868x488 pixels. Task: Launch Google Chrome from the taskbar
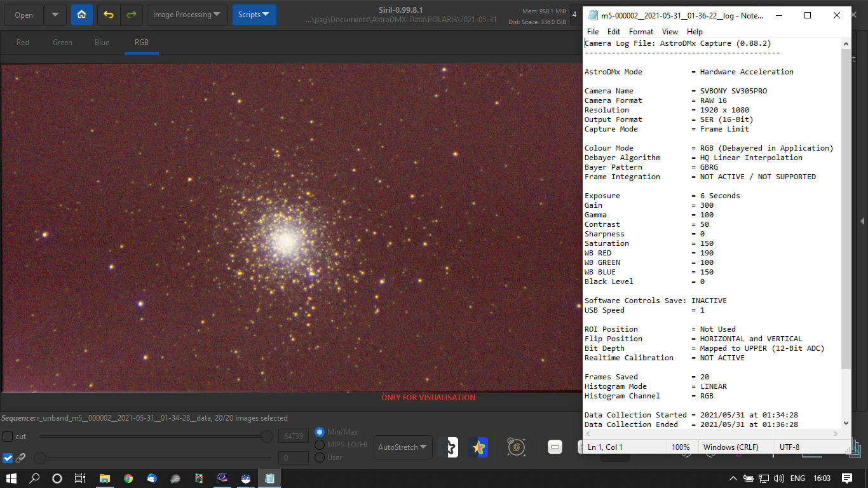point(128,478)
